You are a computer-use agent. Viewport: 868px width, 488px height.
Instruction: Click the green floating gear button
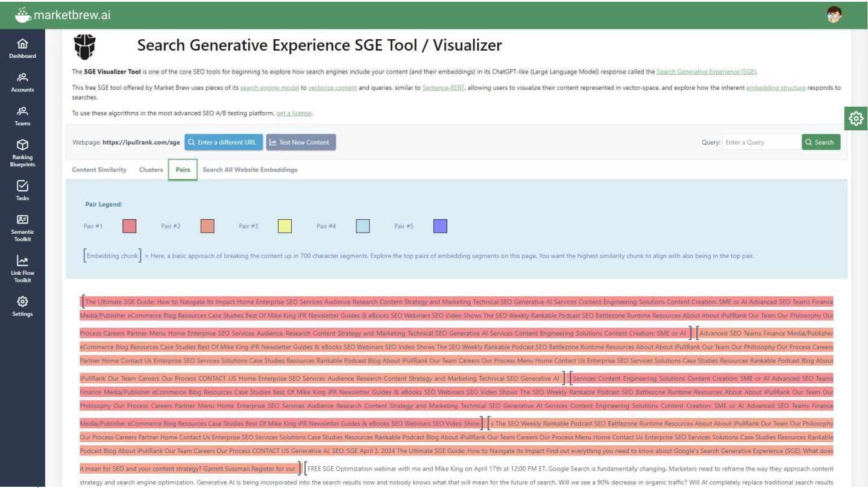tap(856, 119)
